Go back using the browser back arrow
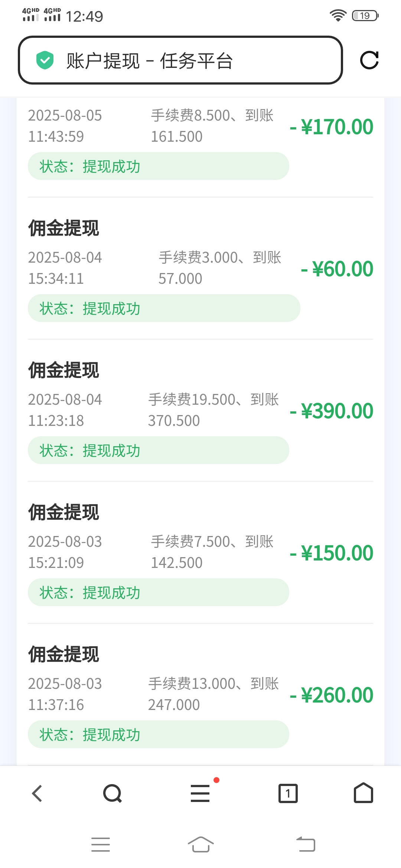 pyautogui.click(x=37, y=793)
